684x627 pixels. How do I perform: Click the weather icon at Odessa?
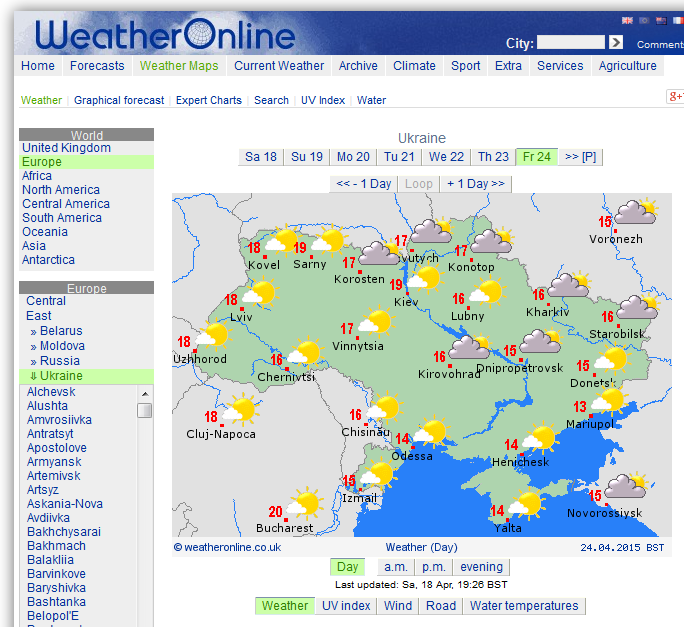[x=432, y=432]
